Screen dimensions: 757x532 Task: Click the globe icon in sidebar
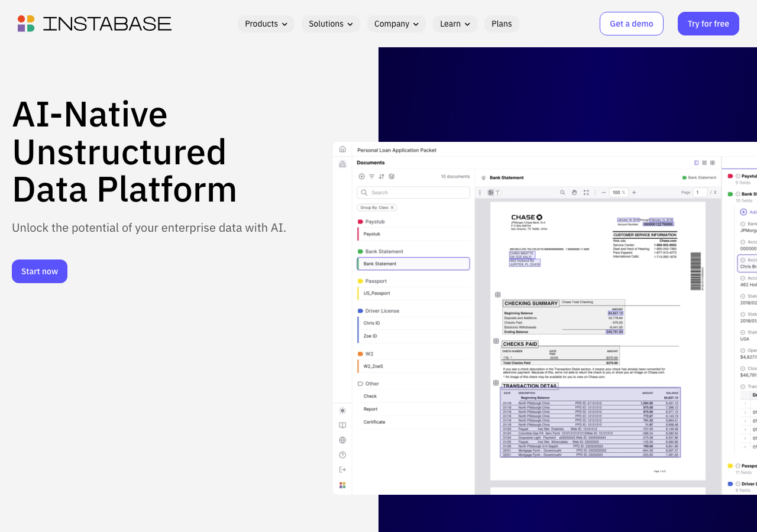point(342,440)
